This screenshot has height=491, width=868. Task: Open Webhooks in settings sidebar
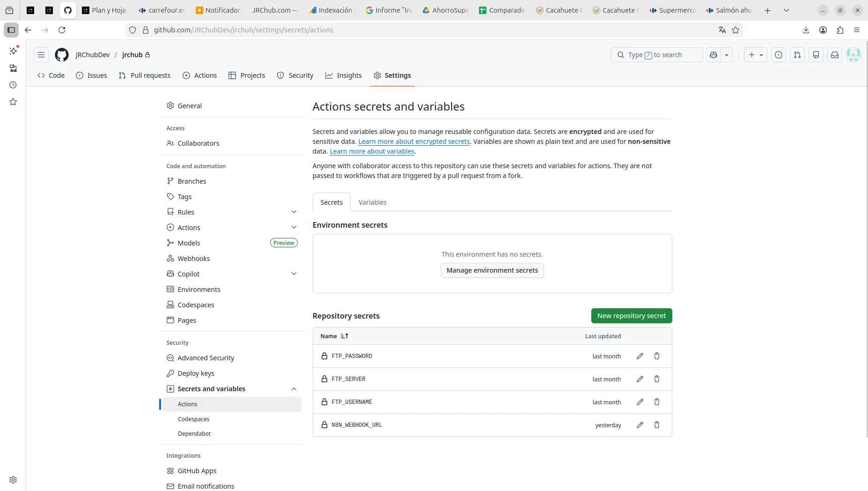coord(194,259)
